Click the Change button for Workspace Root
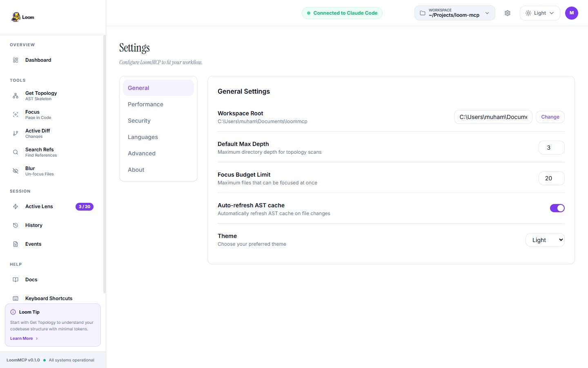Image resolution: width=588 pixels, height=368 pixels. coord(550,117)
